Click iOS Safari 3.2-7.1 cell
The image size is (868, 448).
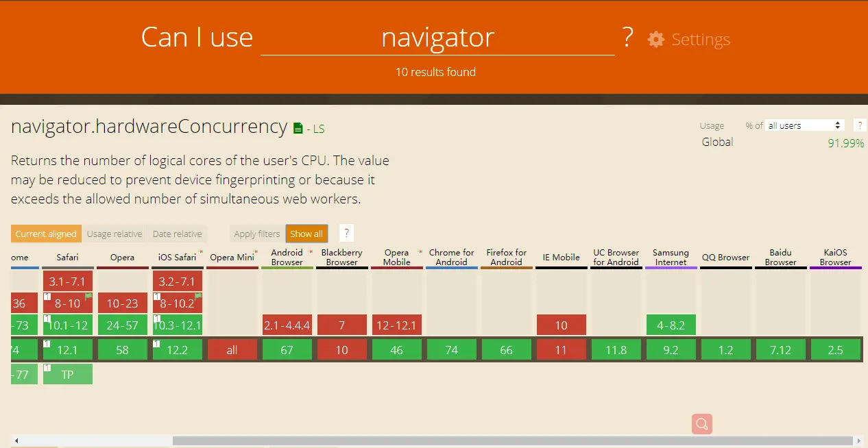[x=178, y=281]
